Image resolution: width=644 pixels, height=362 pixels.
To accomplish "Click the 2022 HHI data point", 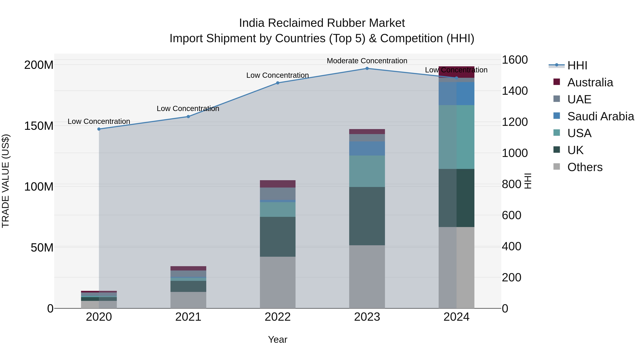I will point(278,83).
